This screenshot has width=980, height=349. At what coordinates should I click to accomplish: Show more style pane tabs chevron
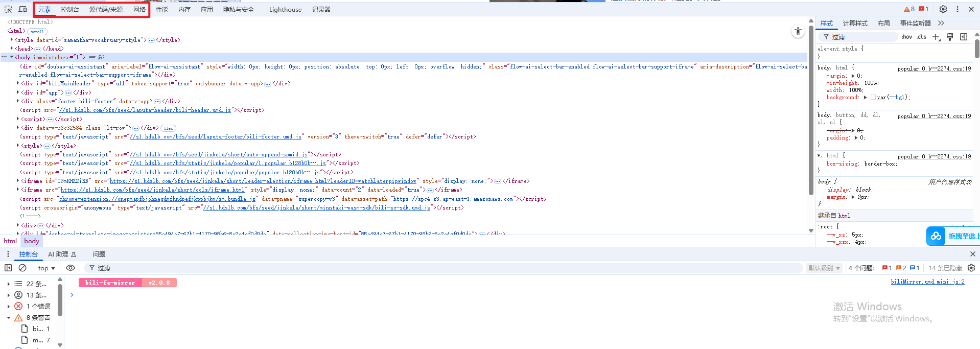941,23
